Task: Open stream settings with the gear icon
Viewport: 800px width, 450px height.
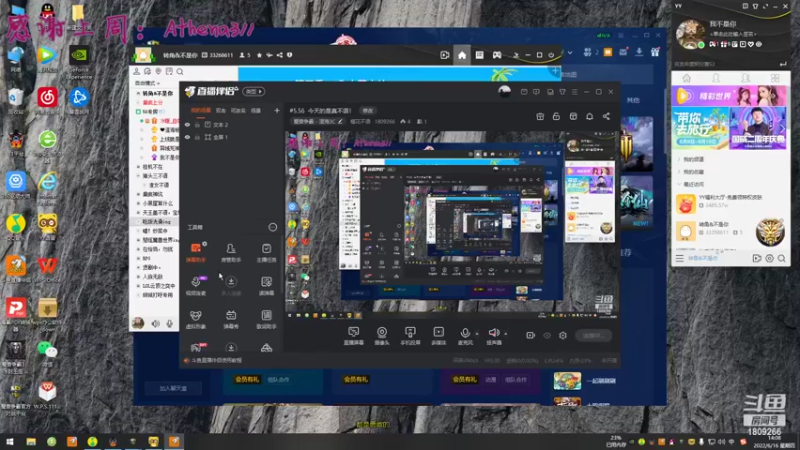Action: tap(563, 335)
